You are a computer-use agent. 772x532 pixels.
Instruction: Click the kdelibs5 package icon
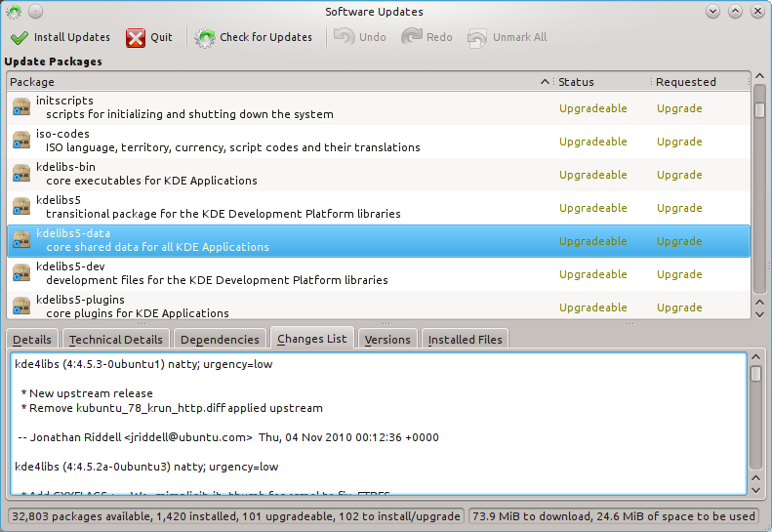21,206
